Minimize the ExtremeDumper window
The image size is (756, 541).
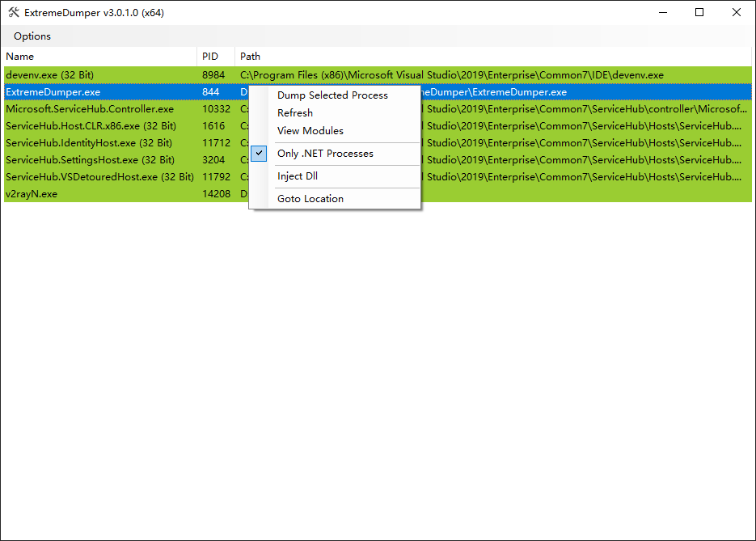click(663, 13)
